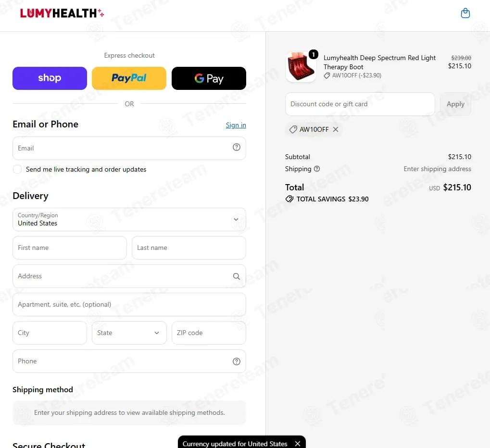Click the Enter shipping address text
The height and width of the screenshot is (448, 490).
[x=437, y=169]
